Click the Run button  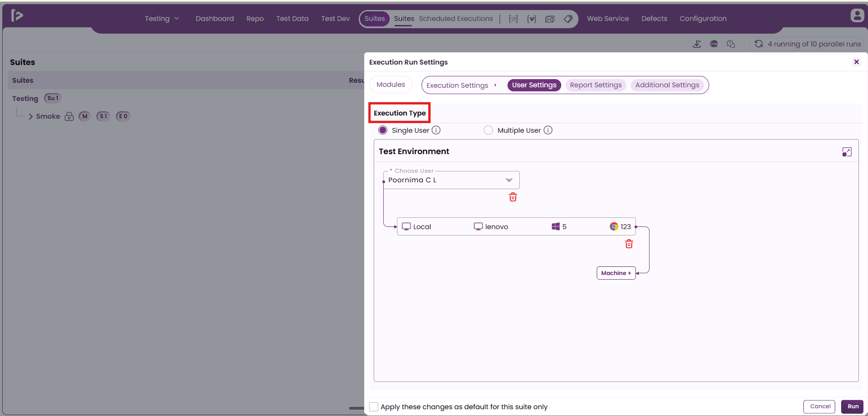[853, 406]
